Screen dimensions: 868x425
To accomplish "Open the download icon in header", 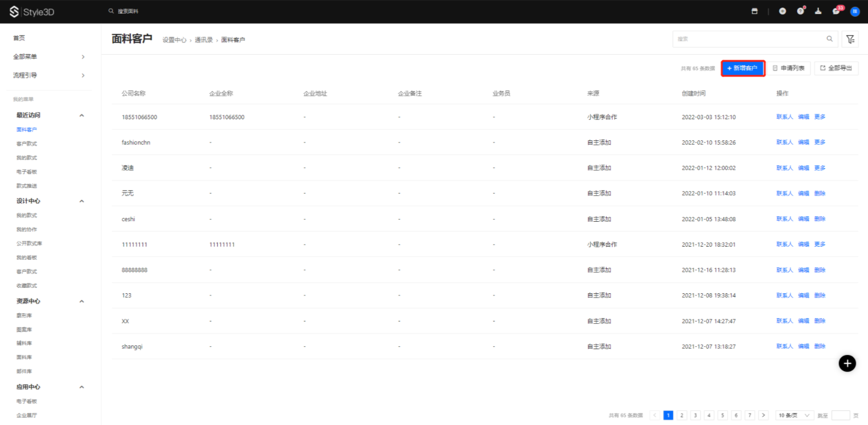I will click(x=818, y=11).
